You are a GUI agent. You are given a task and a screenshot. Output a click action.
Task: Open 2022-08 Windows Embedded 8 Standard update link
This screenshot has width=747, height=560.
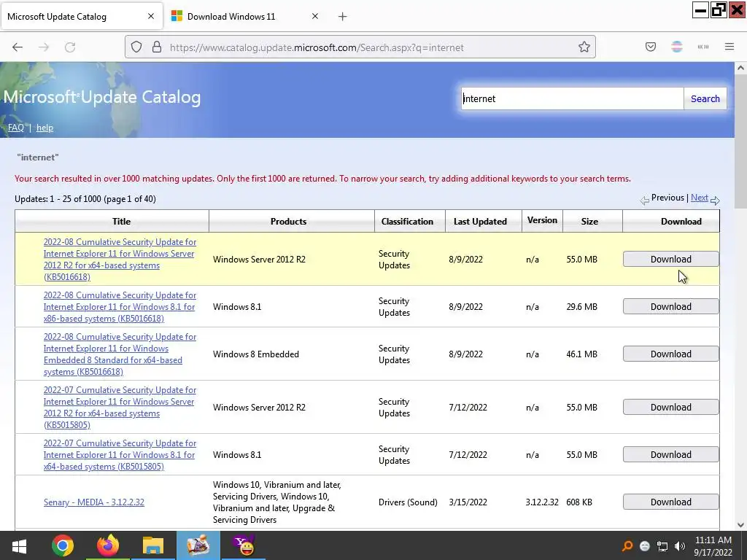pos(120,354)
